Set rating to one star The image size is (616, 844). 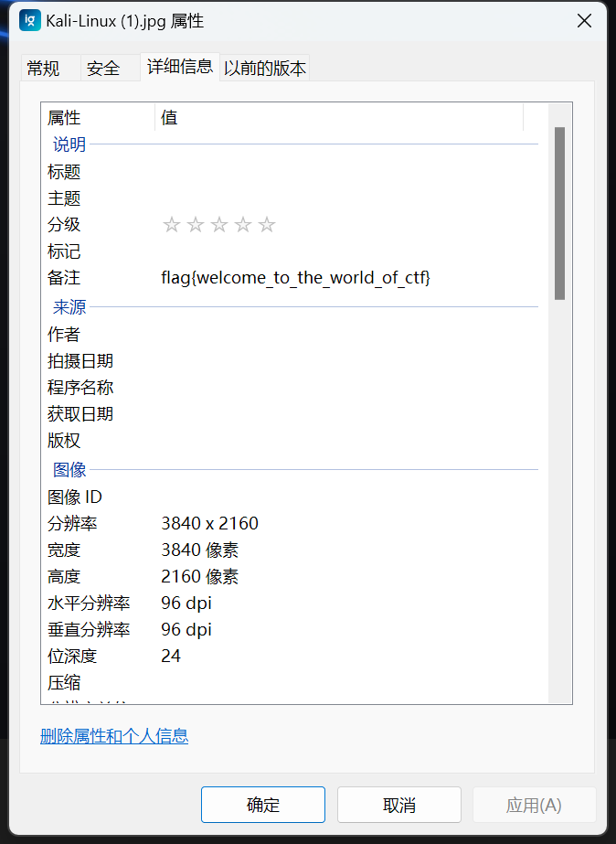(x=172, y=225)
